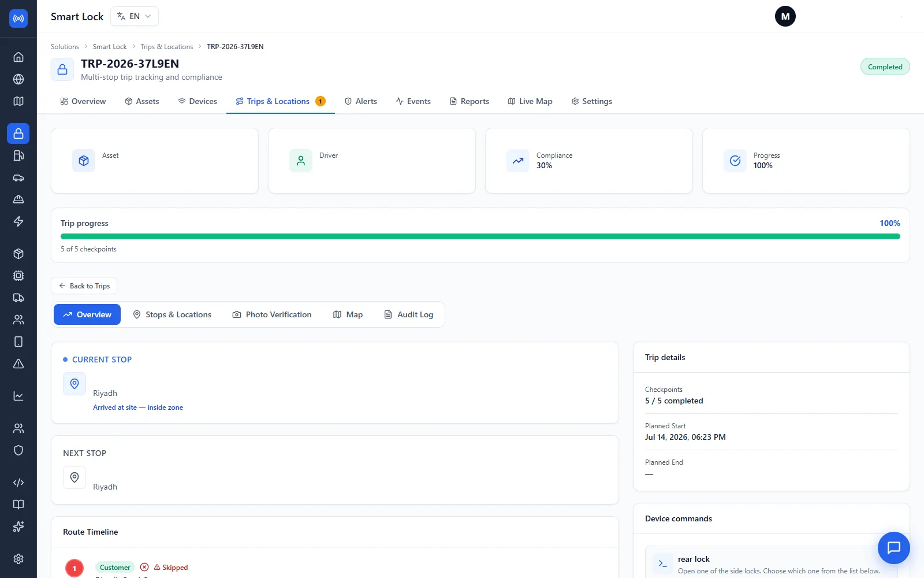Switch to the Events tab

[x=413, y=101]
